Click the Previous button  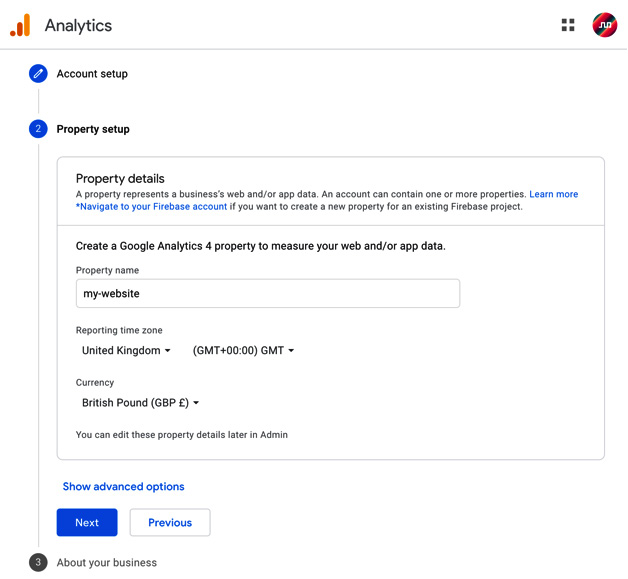click(x=170, y=523)
